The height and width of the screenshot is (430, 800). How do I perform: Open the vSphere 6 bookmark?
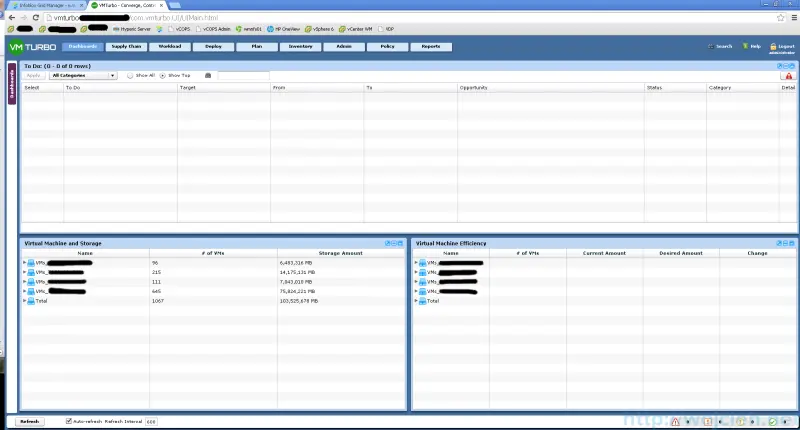(319, 29)
